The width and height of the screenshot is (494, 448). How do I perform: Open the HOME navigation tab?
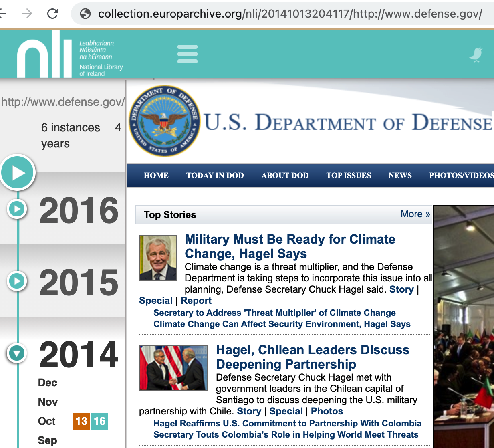(156, 176)
